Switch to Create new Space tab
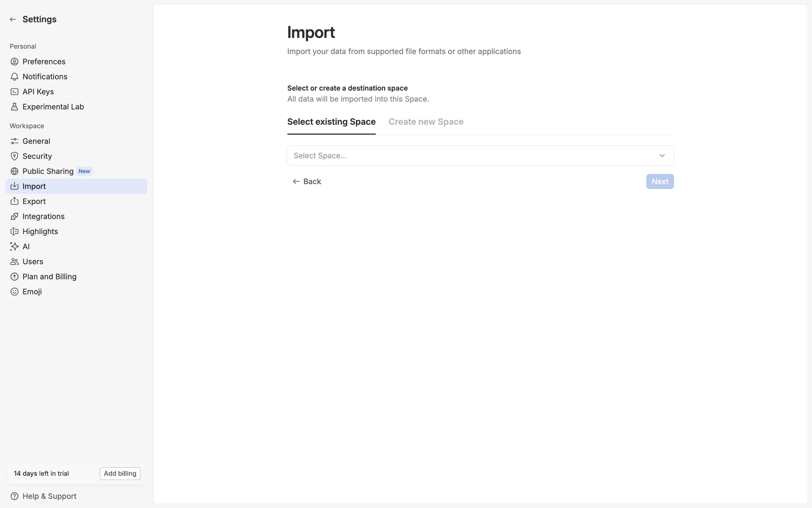The height and width of the screenshot is (508, 812). (x=426, y=122)
